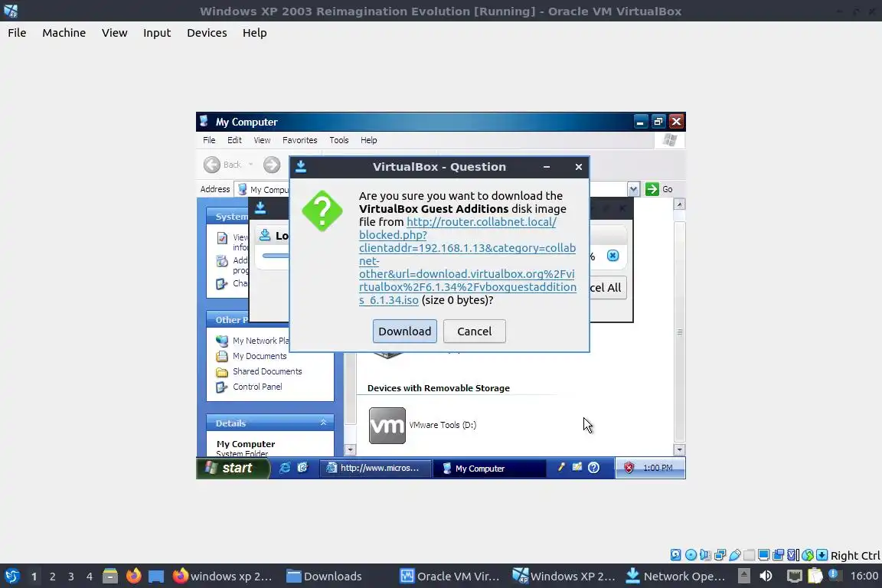Image resolution: width=882 pixels, height=588 pixels.
Task: Click the network adapters indicator icon
Action: [720, 555]
